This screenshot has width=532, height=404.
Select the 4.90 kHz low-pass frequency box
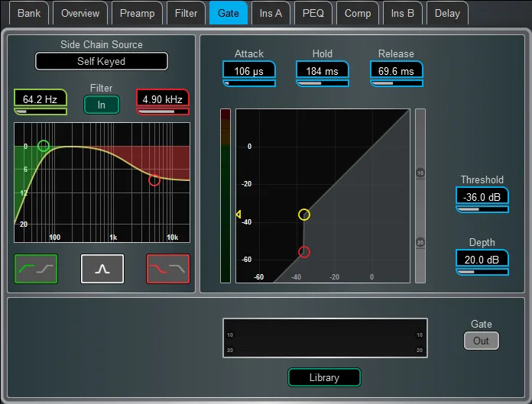[x=163, y=99]
